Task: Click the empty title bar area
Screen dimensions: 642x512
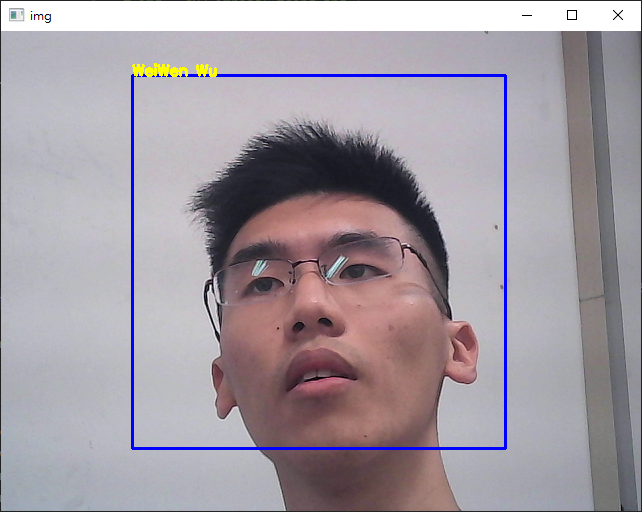Action: [x=280, y=16]
